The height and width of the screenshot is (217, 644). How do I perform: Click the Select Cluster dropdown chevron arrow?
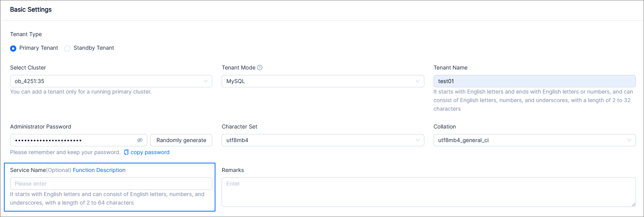tap(206, 81)
